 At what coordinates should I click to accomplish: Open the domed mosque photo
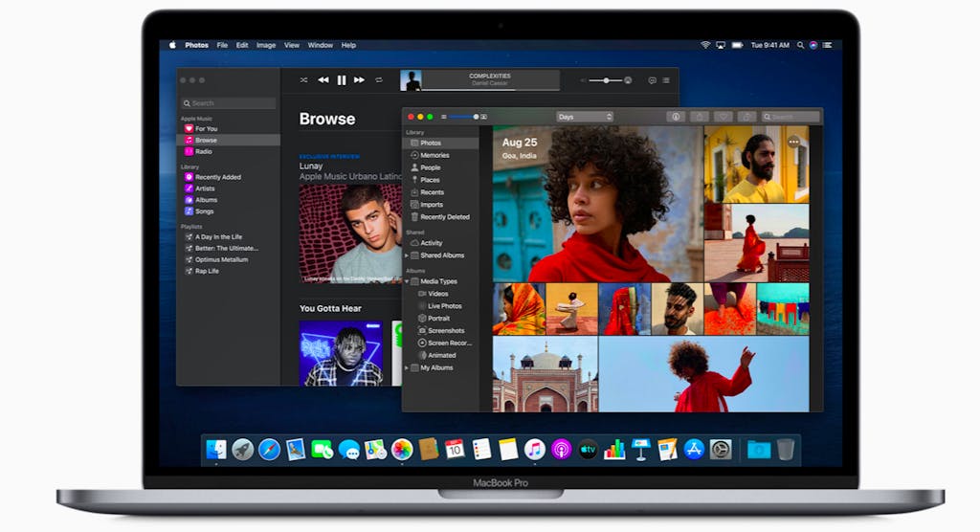[x=545, y=374]
